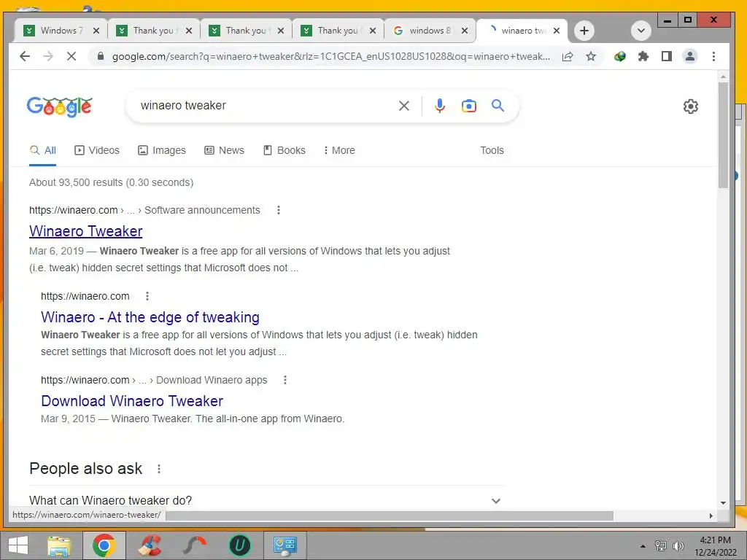Open the green U app in taskbar

click(x=239, y=545)
